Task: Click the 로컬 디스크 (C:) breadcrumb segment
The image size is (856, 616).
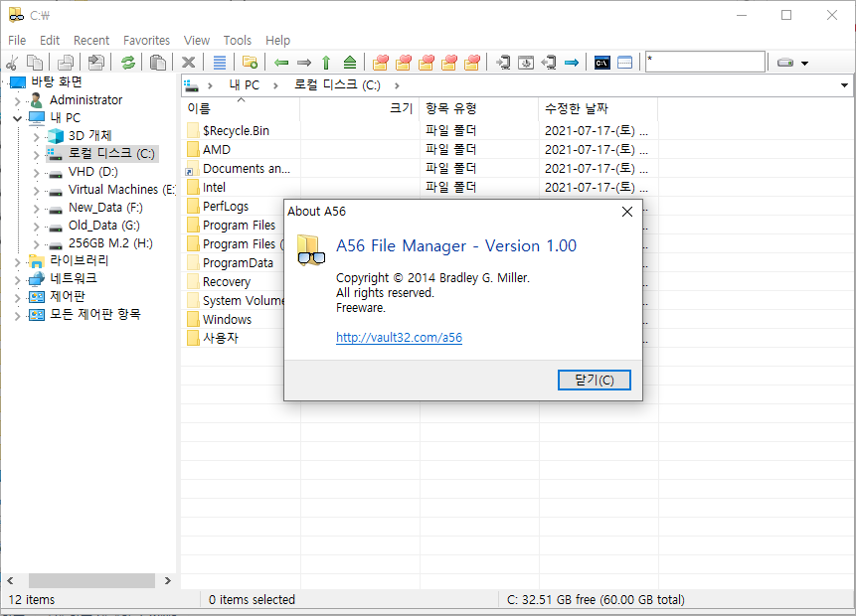Action: click(337, 85)
